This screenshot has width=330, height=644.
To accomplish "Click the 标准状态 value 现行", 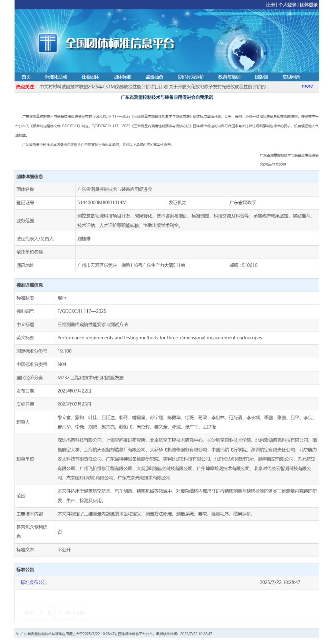I will pos(62,298).
